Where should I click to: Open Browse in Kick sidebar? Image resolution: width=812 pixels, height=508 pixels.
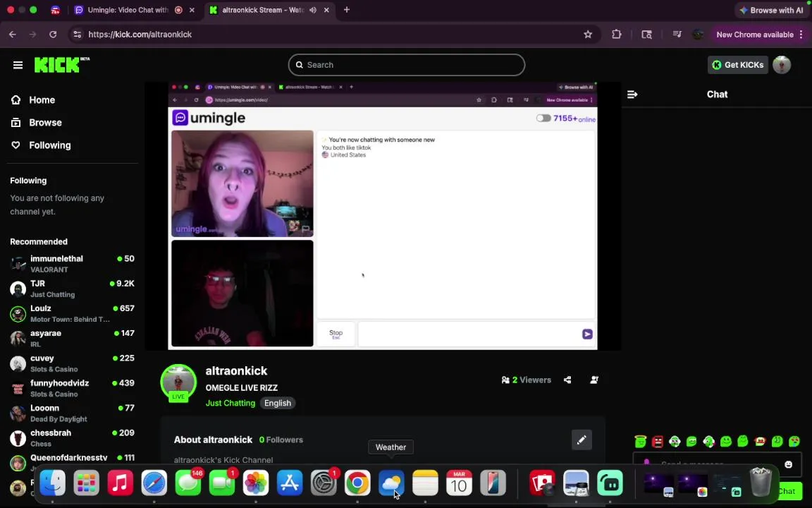click(36, 123)
